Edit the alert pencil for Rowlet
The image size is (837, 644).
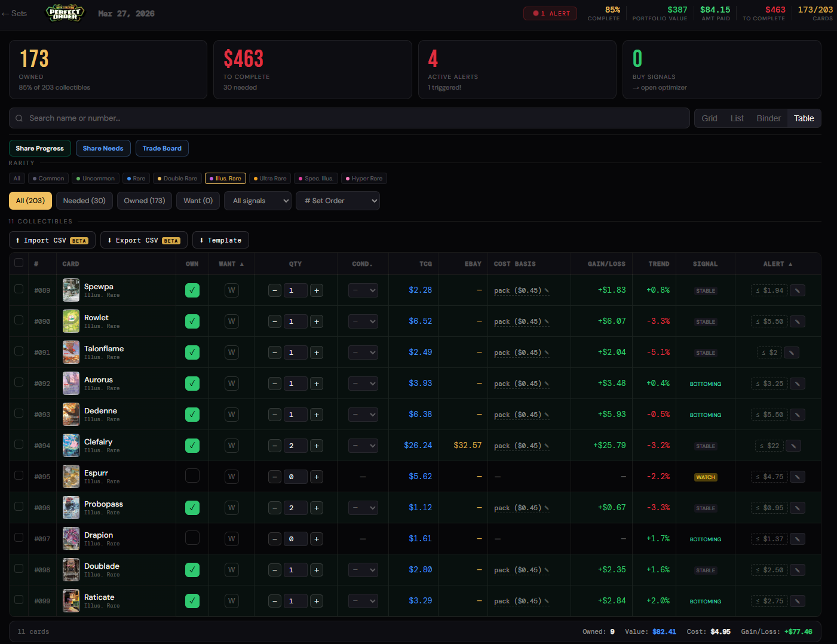coord(798,321)
